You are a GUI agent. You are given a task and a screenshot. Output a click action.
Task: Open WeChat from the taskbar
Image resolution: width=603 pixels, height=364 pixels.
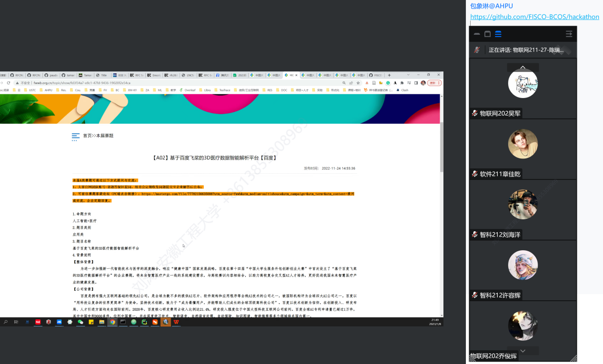coord(80,322)
